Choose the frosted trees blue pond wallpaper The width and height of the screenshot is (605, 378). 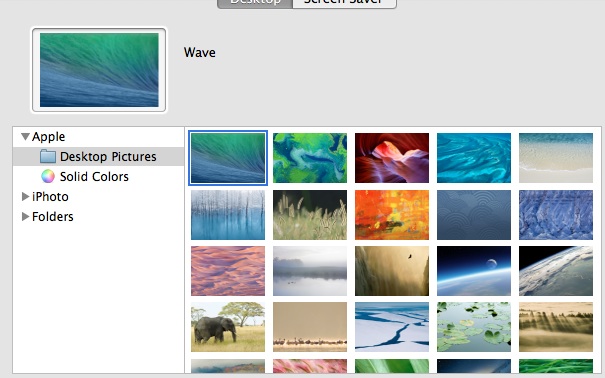(228, 215)
